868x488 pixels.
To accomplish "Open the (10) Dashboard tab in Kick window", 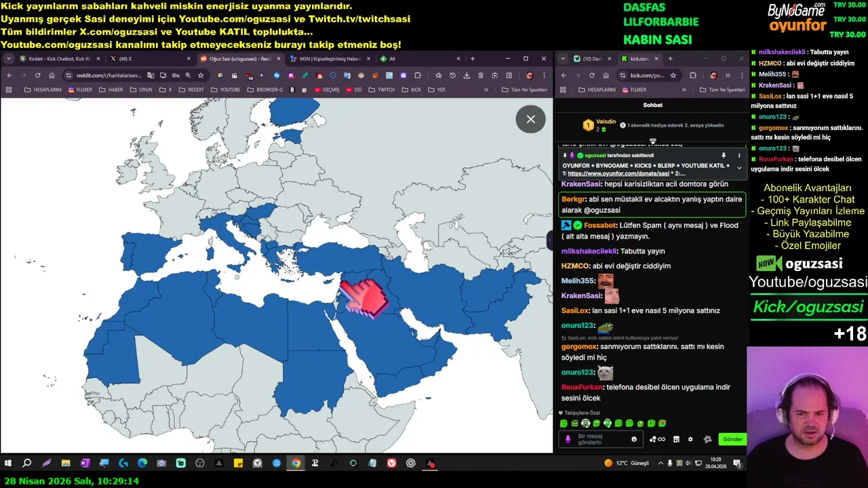I will [x=591, y=59].
